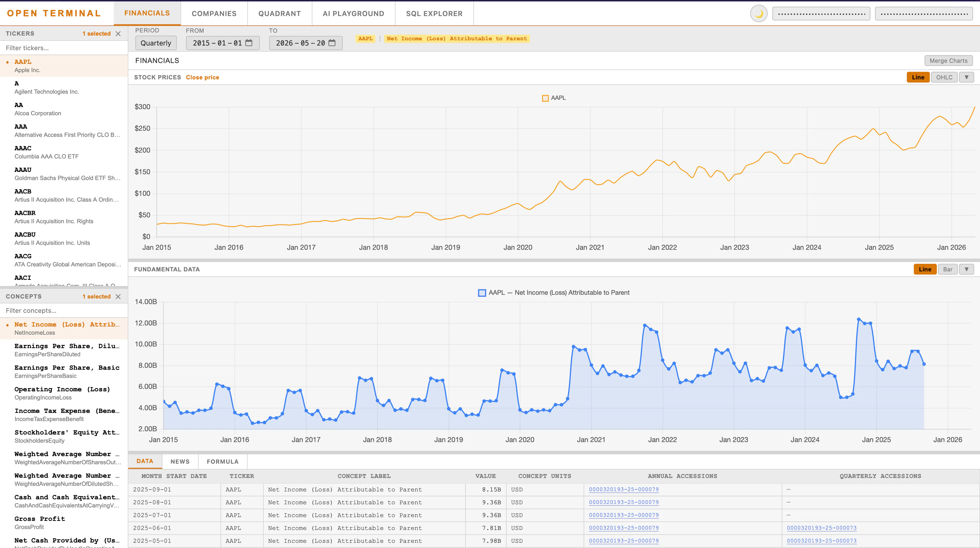Switch stock chart to OHLC view
This screenshot has height=548, width=980.
[x=944, y=77]
